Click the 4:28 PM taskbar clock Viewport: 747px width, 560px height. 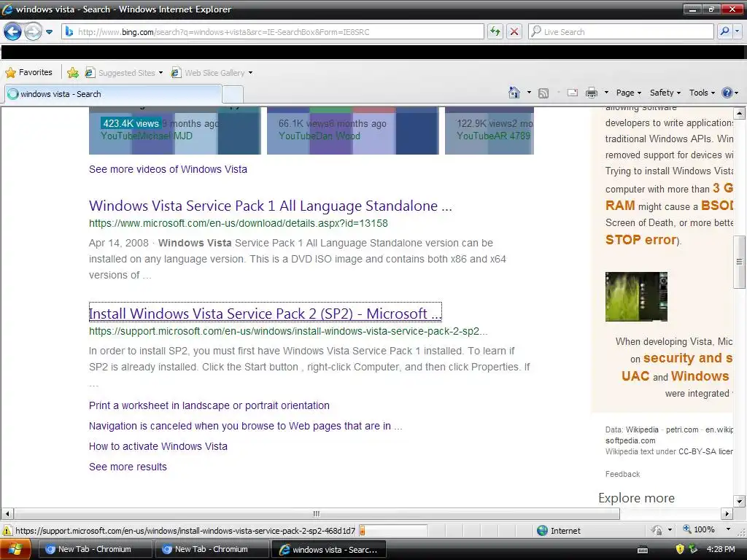(721, 549)
